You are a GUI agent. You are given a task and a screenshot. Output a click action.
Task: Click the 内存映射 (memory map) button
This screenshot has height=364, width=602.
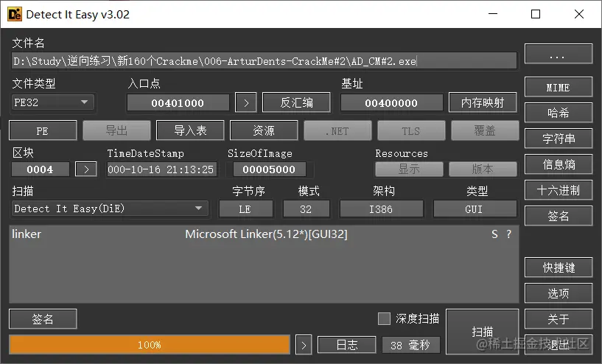[x=483, y=102]
